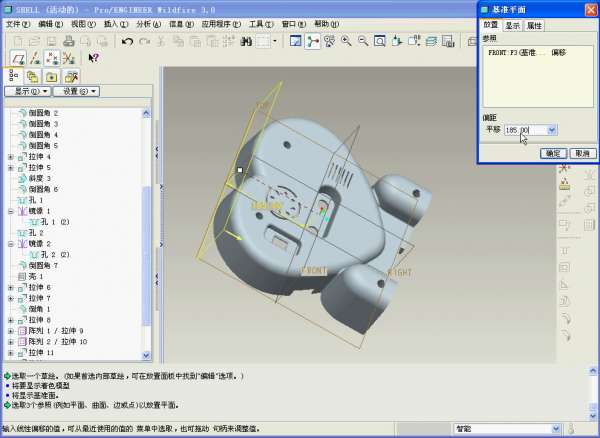Open the 编辑 menu
The height and width of the screenshot is (438, 600).
51,24
